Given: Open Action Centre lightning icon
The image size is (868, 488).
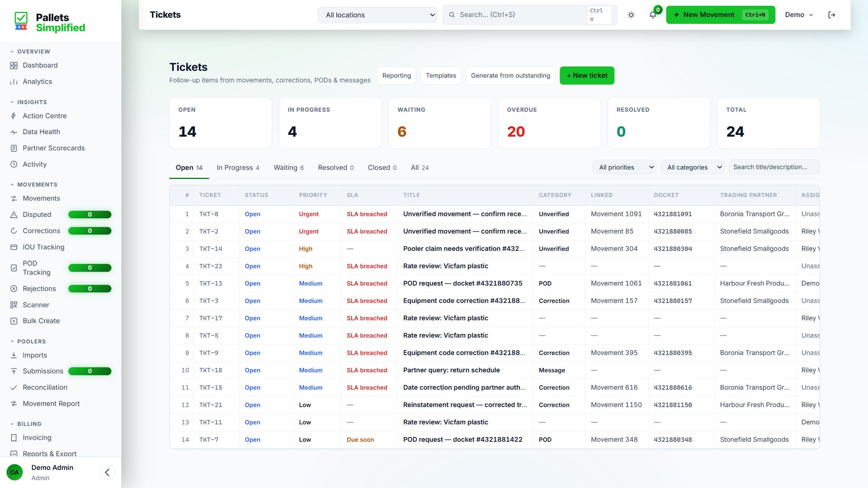Looking at the screenshot, I should click(14, 116).
